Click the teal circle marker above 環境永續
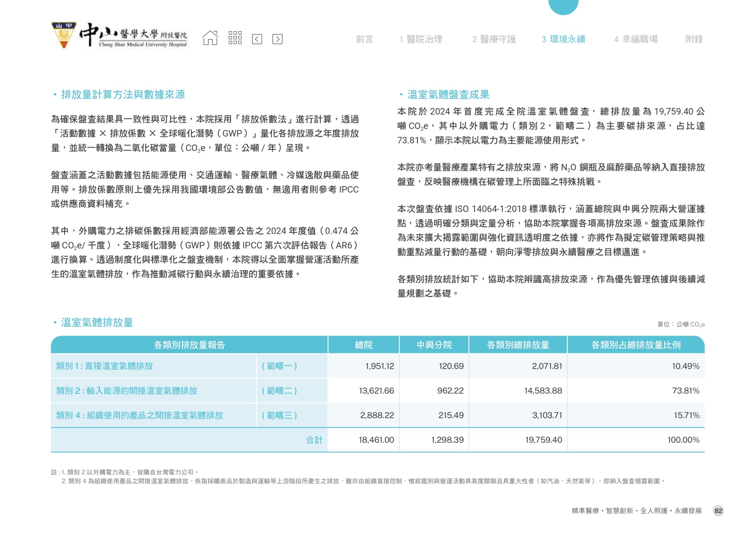This screenshot has height=535, width=756. click(563, 5)
